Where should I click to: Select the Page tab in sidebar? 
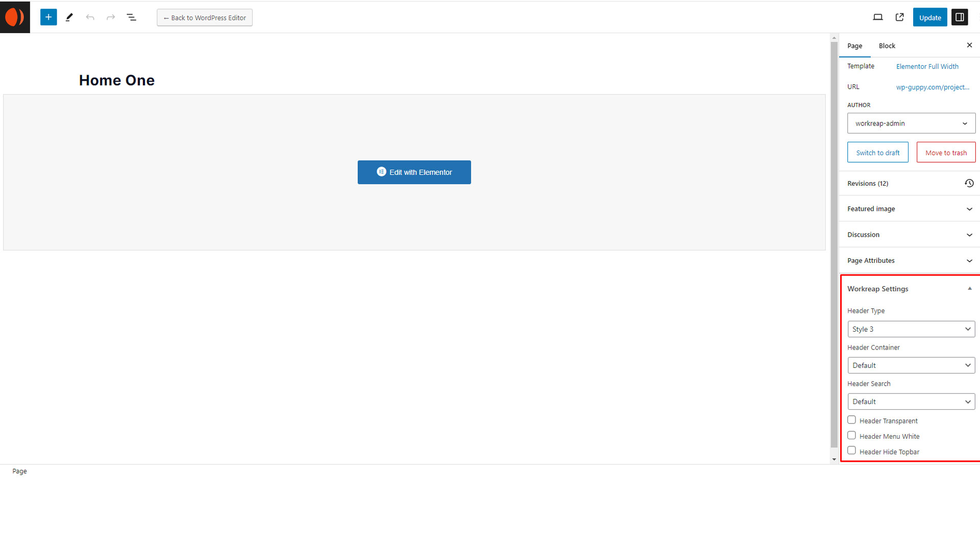point(854,46)
